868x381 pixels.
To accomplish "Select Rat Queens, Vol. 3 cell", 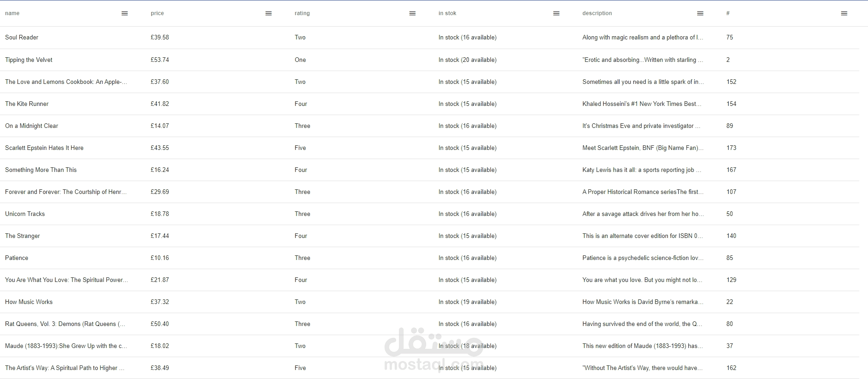I will 65,324.
